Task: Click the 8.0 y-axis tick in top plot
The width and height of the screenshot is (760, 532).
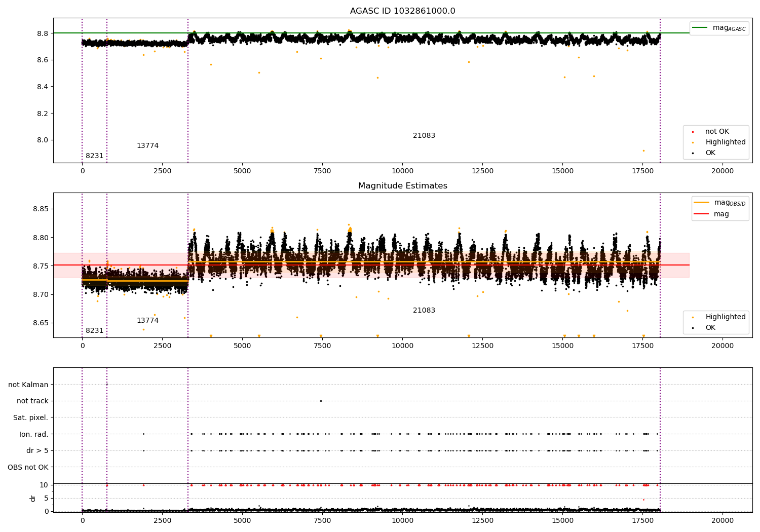Action: point(43,140)
